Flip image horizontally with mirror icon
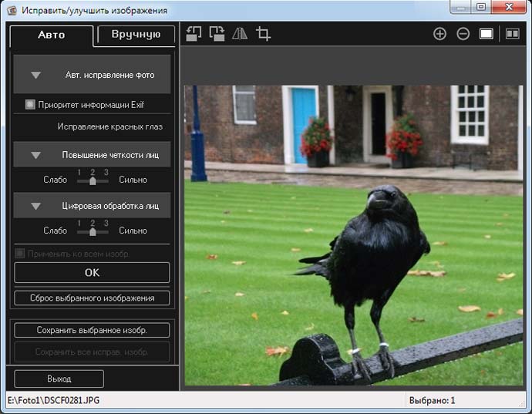Image resolution: width=532 pixels, height=414 pixels. [x=240, y=34]
